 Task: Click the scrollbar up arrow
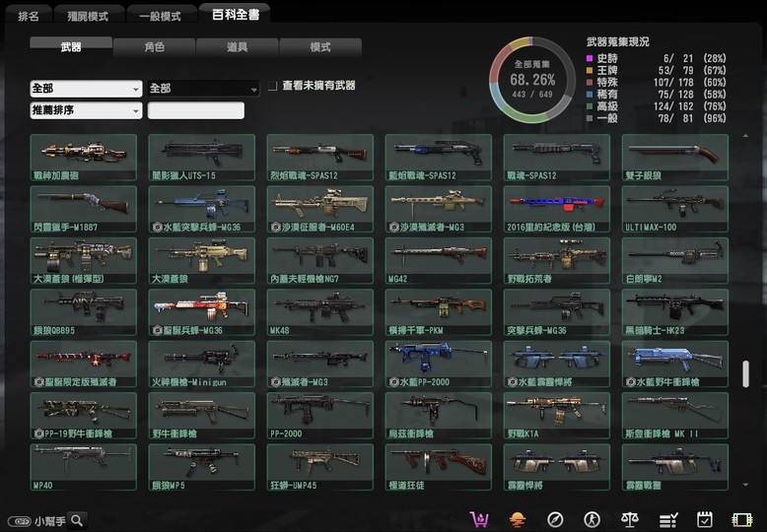[745, 136]
